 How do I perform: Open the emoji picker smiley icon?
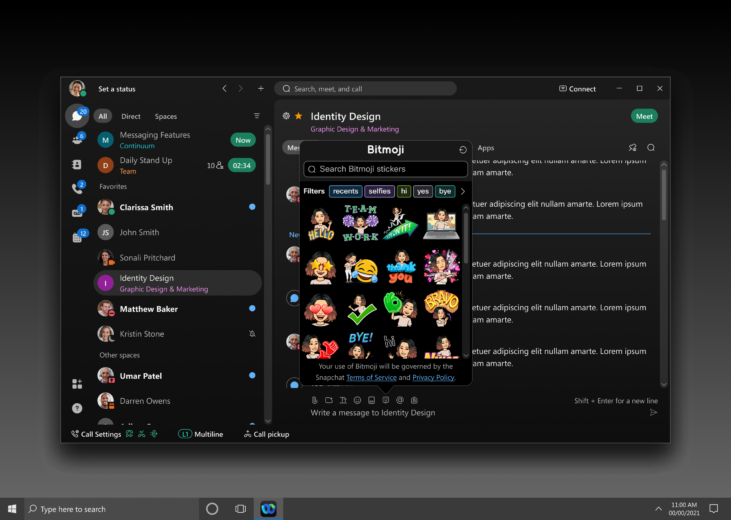pos(357,400)
